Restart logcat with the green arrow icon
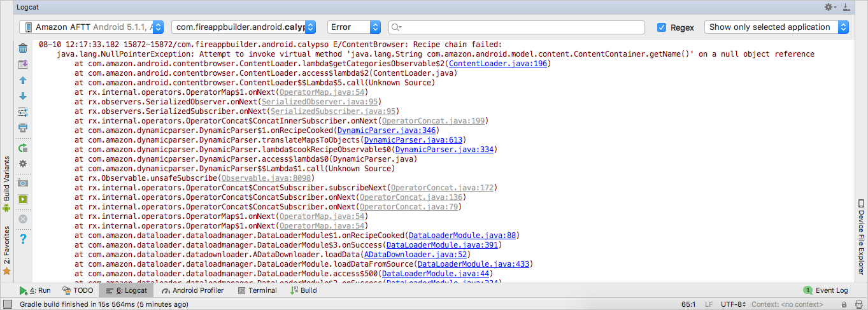 (x=23, y=148)
